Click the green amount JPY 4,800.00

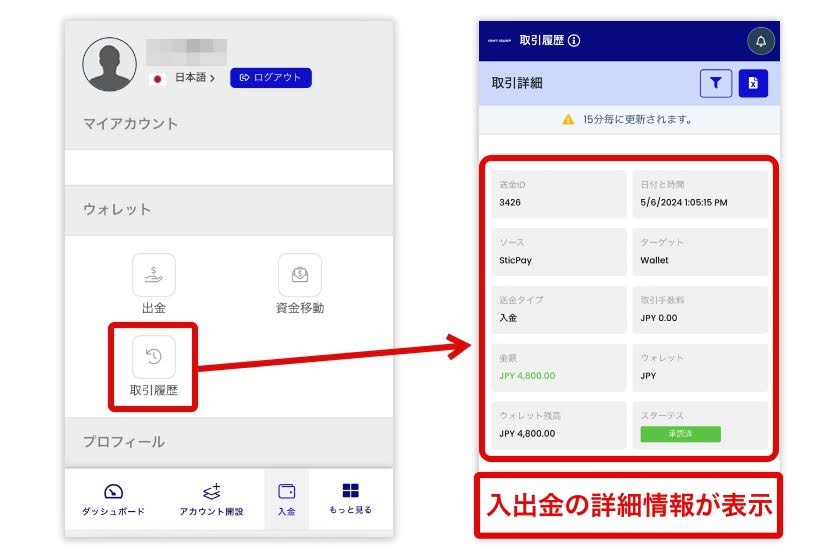coord(527,376)
